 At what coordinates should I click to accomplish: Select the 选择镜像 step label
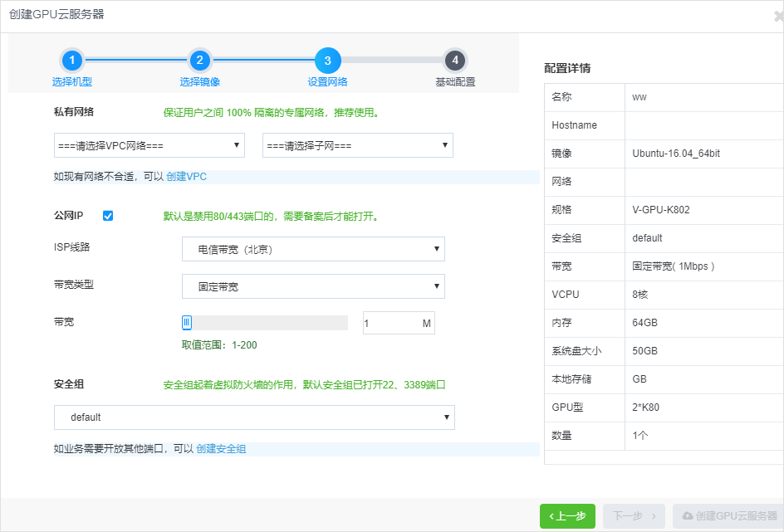coord(199,82)
